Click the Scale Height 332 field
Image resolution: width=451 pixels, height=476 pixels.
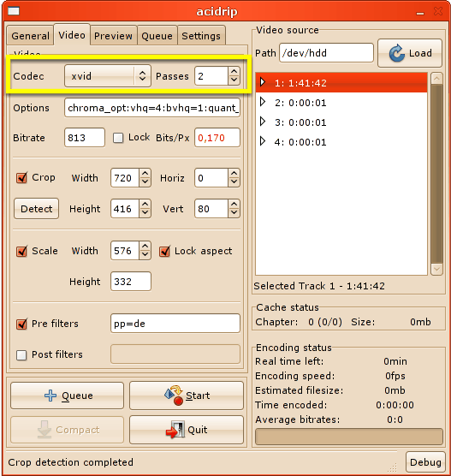point(131,282)
